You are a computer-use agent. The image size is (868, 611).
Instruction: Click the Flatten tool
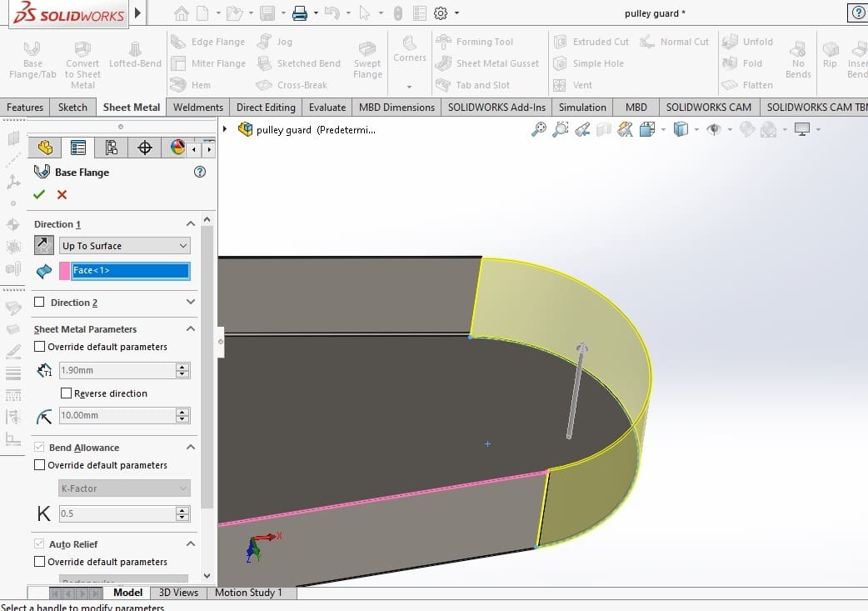[747, 85]
